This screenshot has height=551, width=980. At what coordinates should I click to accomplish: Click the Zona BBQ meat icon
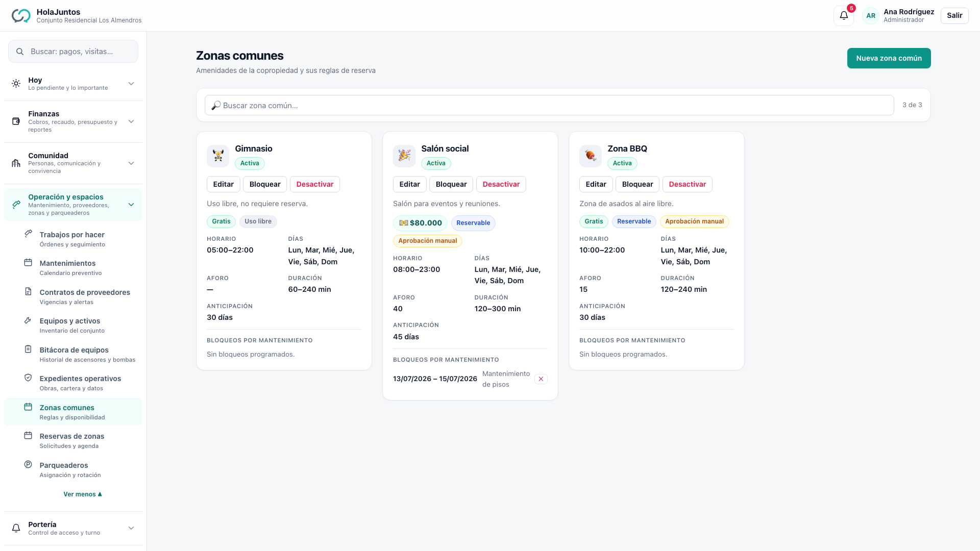[x=591, y=156]
